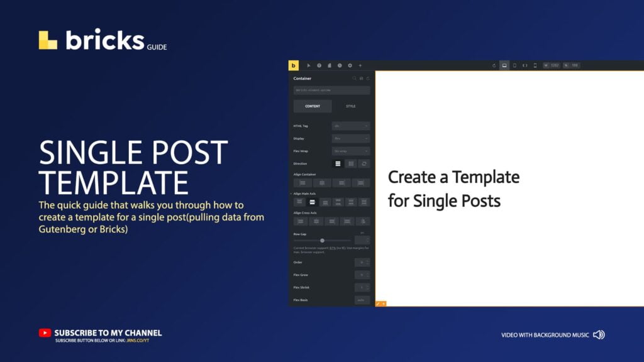644x362 pixels.
Task: Click the speaker icon beside 'Video with background music'
Action: pyautogui.click(x=599, y=335)
